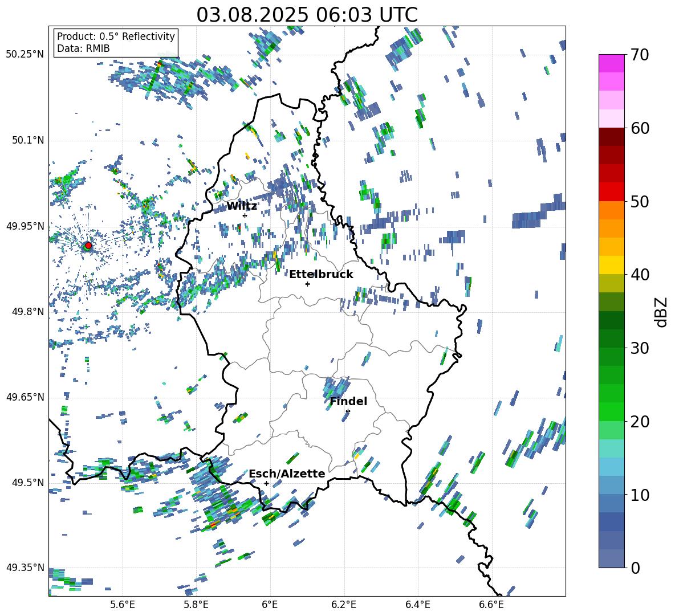Click the red radar site marker
Viewport: 675px width, 616px height.
tap(88, 245)
